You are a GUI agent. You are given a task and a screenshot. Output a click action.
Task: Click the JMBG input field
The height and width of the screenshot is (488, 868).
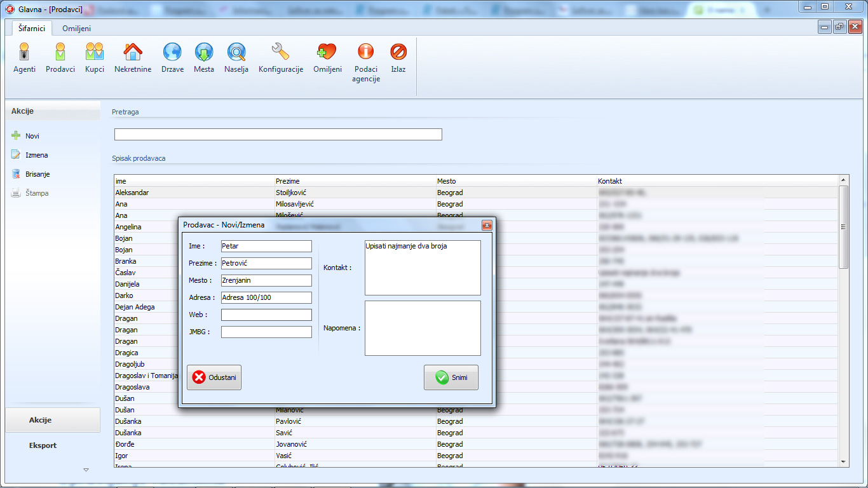(x=266, y=332)
